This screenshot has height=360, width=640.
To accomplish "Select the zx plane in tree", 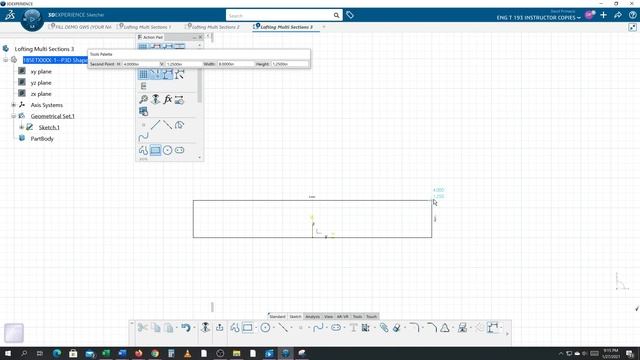I will [41, 94].
